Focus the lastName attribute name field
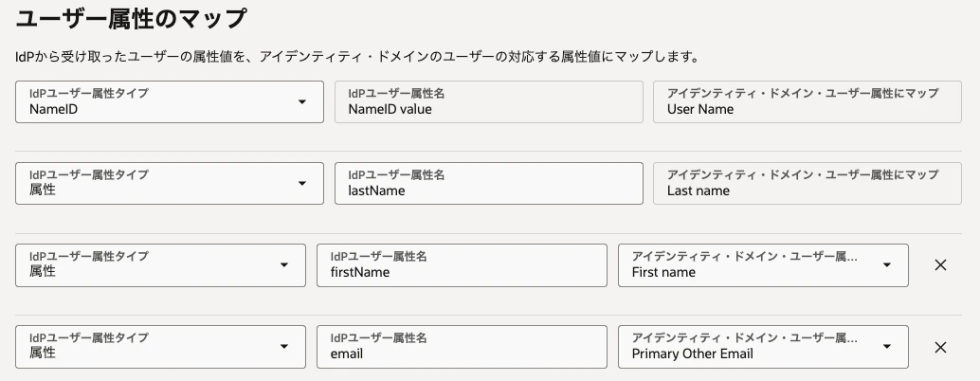Viewport: 980px width, 381px height. (x=489, y=184)
